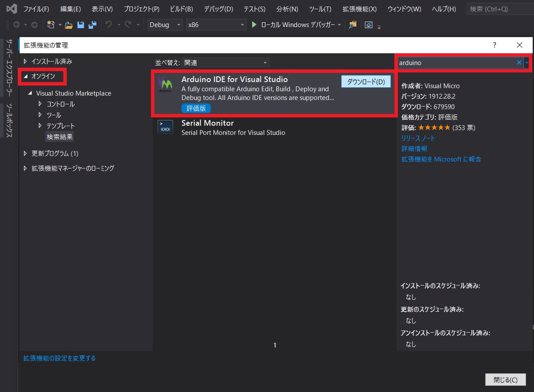Screen dimensions: 534x392
Task: Click the open file folder icon
Action: (x=69, y=25)
